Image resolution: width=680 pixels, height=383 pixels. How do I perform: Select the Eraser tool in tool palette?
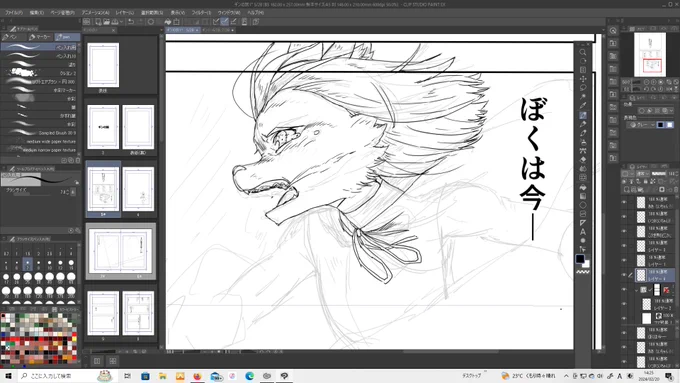[582, 160]
